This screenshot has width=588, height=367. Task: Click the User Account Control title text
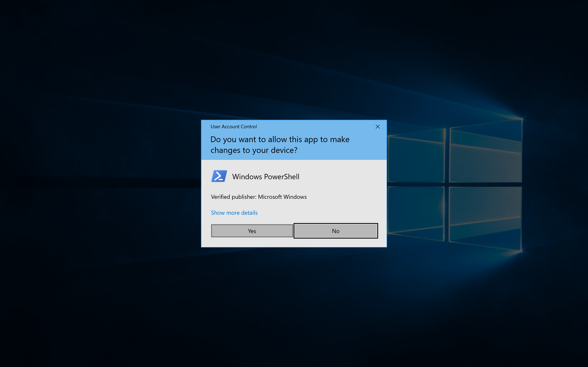point(234,127)
